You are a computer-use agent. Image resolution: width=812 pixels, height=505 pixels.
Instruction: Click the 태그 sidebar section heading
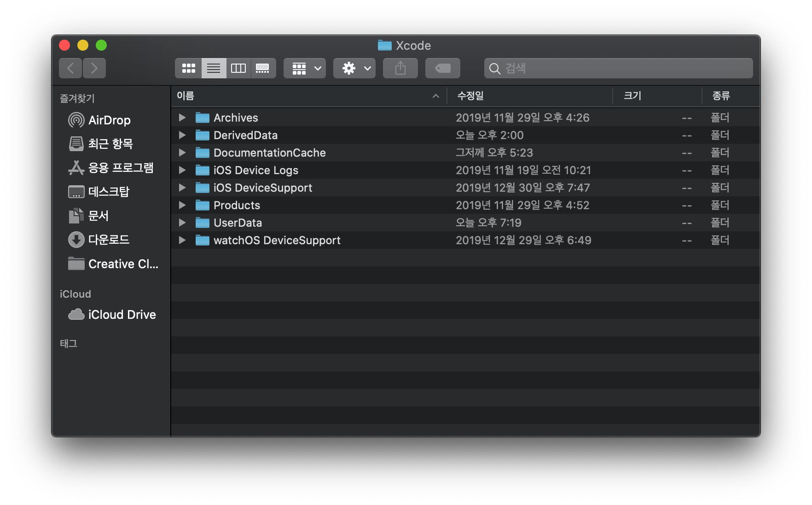[69, 343]
